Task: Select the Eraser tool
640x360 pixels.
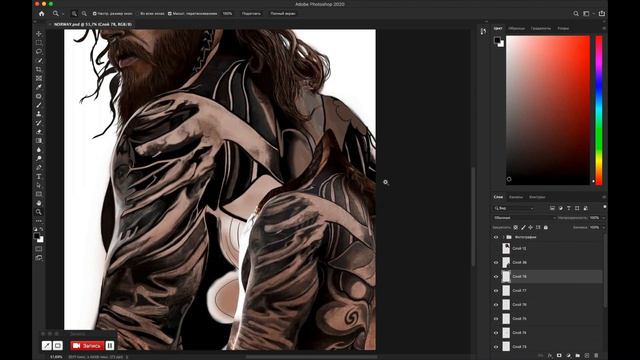Action: click(39, 132)
